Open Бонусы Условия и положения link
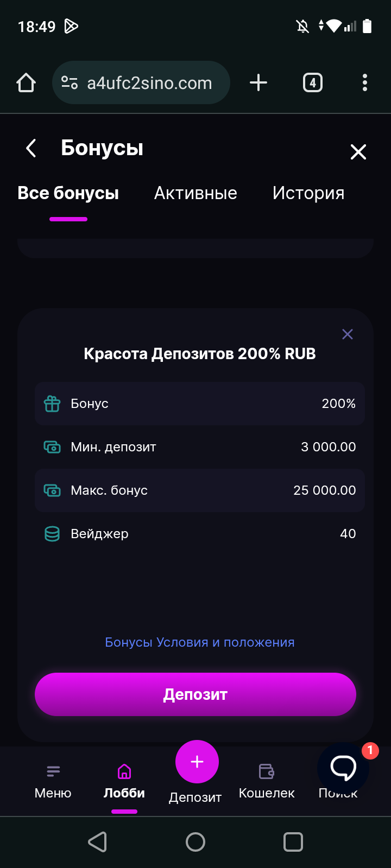The image size is (391, 868). [200, 642]
